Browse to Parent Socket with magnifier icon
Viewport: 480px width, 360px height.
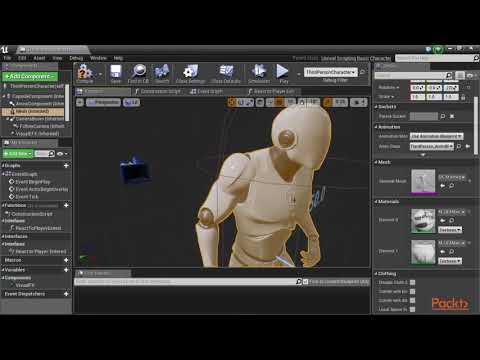tap(443, 116)
